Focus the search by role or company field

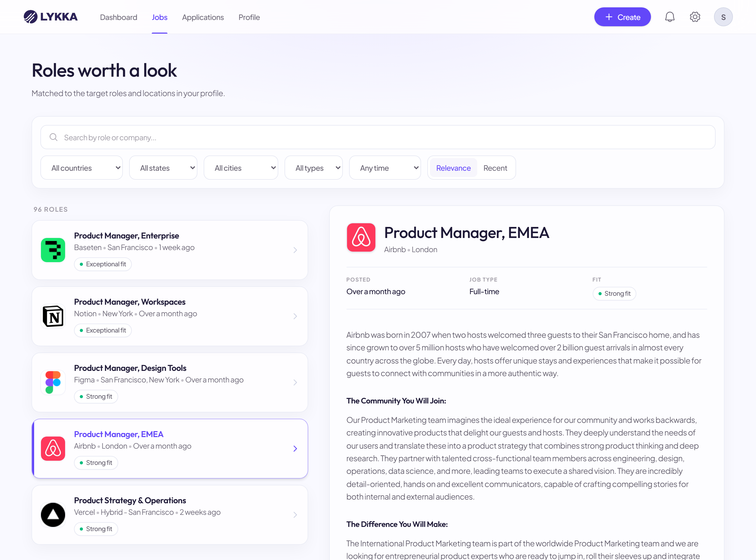click(378, 137)
